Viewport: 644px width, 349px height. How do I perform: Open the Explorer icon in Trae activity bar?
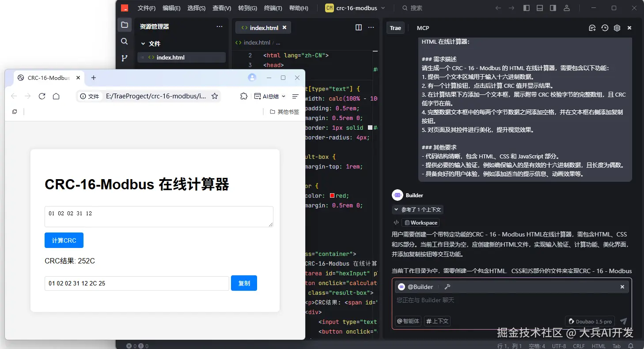(125, 25)
